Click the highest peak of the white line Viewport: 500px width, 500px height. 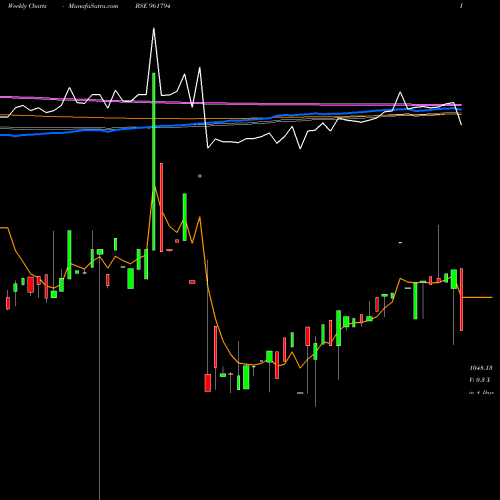[x=154, y=28]
